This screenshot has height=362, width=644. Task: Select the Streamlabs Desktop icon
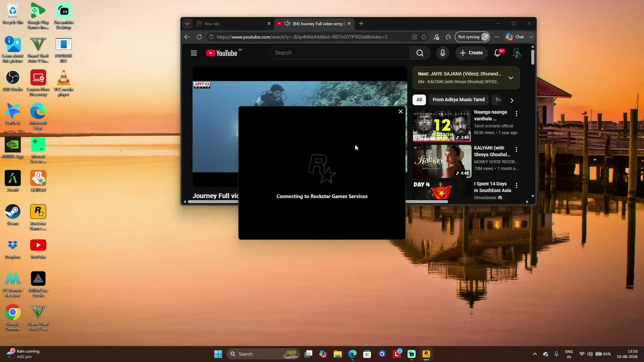point(63,17)
